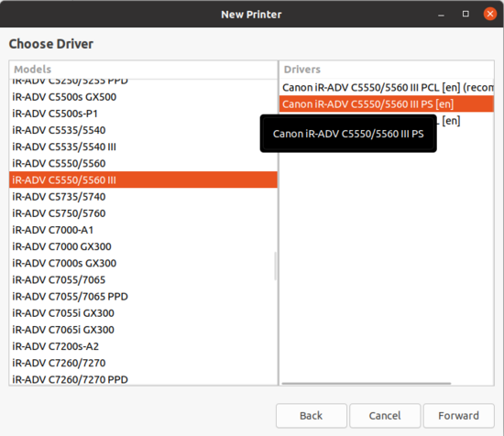Choose iR-ADV C7055/7065 PPD model

pyautogui.click(x=143, y=297)
